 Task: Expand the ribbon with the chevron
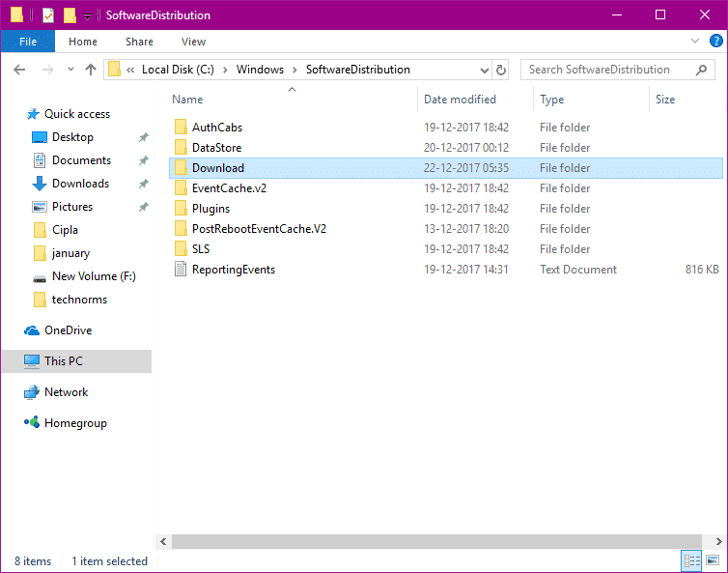(x=694, y=41)
